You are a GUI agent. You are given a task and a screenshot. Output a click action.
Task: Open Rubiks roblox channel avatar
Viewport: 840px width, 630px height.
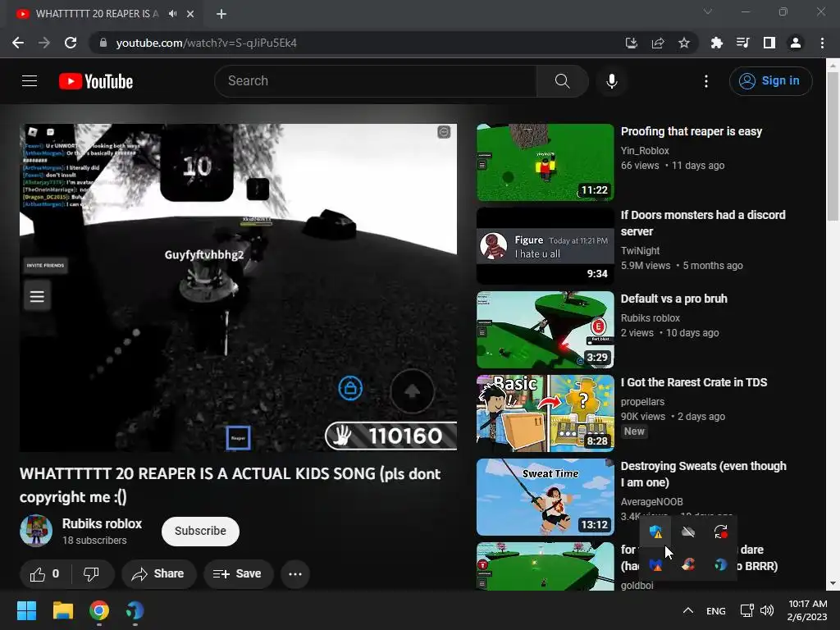coord(36,531)
